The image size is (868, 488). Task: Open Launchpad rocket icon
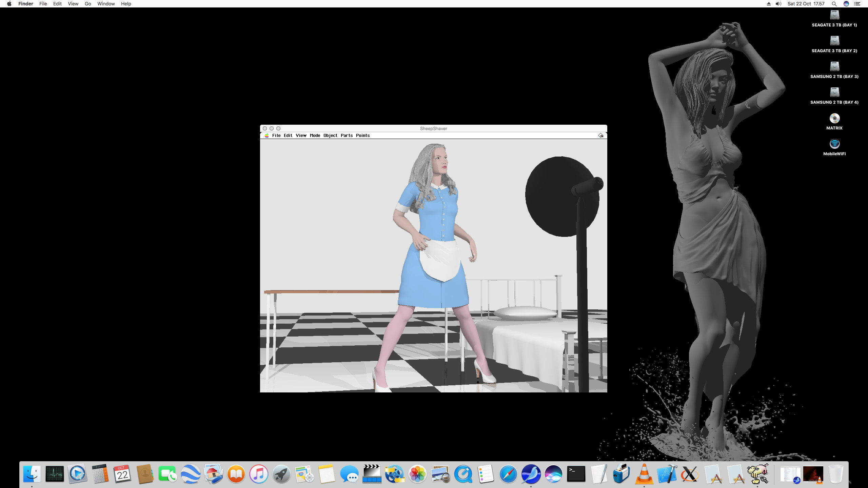pyautogui.click(x=281, y=474)
